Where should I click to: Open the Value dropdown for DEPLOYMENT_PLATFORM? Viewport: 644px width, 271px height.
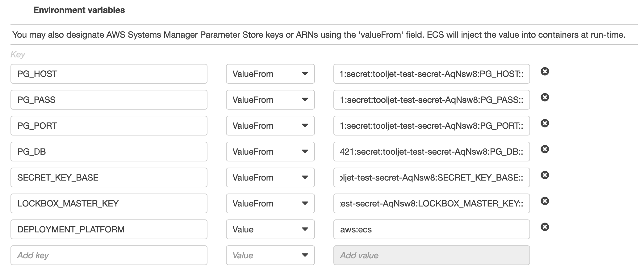click(270, 229)
